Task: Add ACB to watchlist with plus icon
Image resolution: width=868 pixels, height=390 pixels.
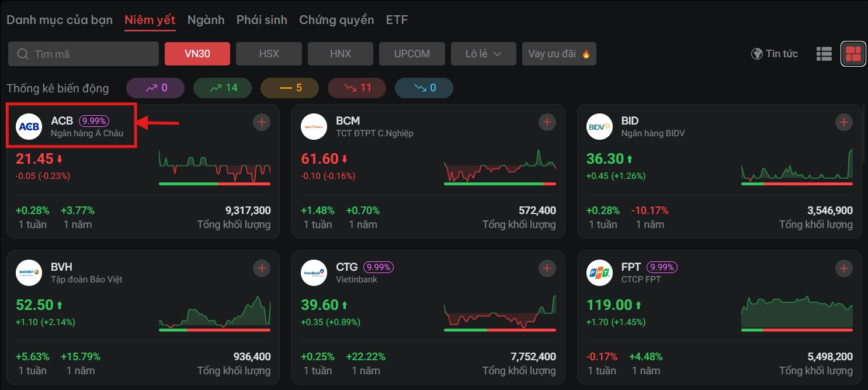Action: click(x=262, y=122)
